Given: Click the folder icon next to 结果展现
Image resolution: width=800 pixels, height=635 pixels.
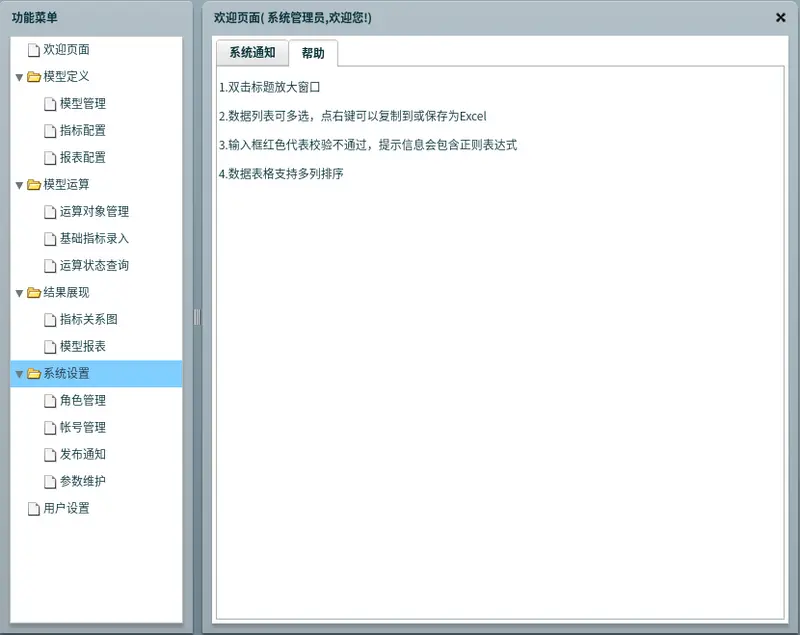Looking at the screenshot, I should tap(32, 292).
